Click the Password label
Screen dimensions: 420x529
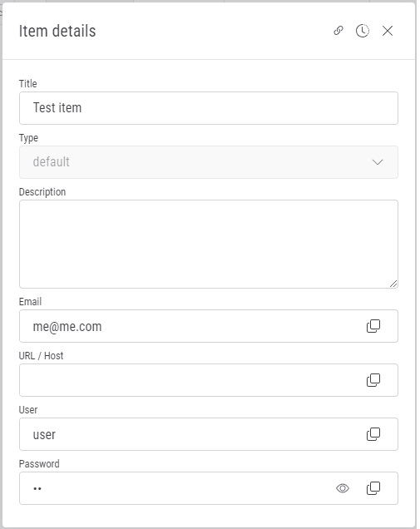coord(39,463)
